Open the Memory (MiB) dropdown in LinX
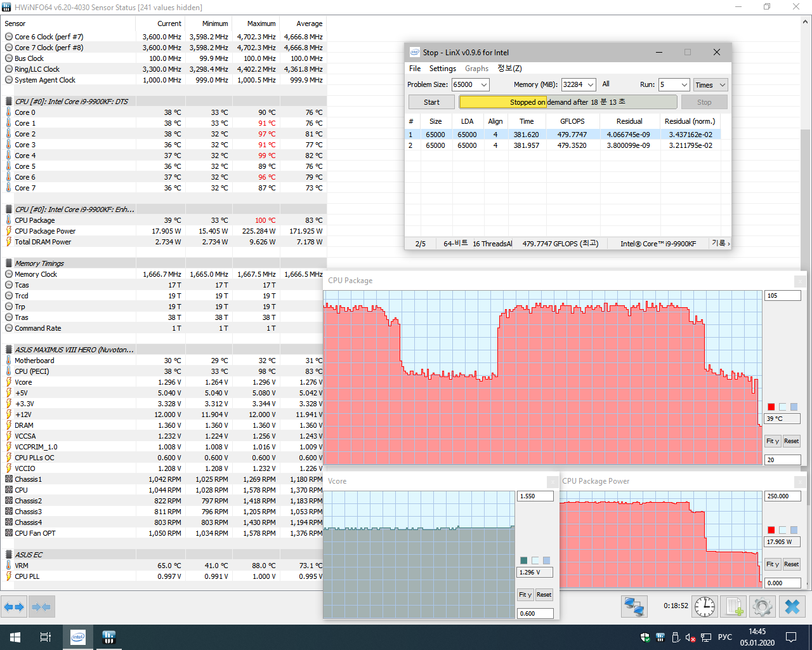The width and height of the screenshot is (812, 650). pyautogui.click(x=591, y=84)
